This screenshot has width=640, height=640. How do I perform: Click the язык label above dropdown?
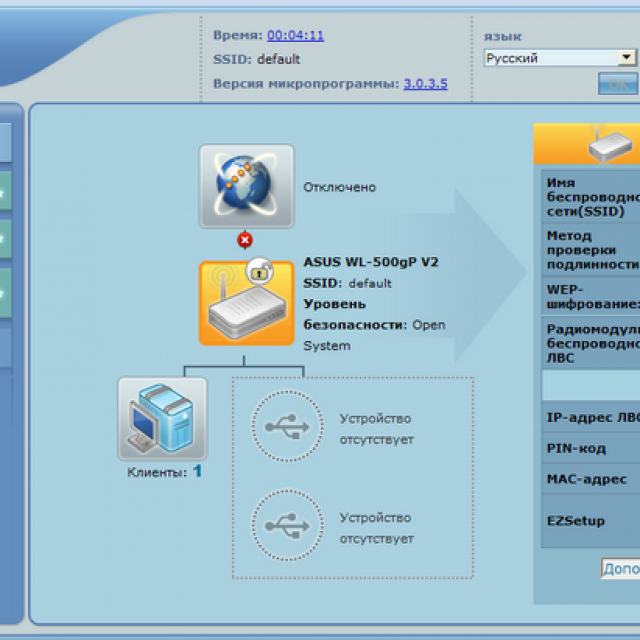pyautogui.click(x=502, y=37)
